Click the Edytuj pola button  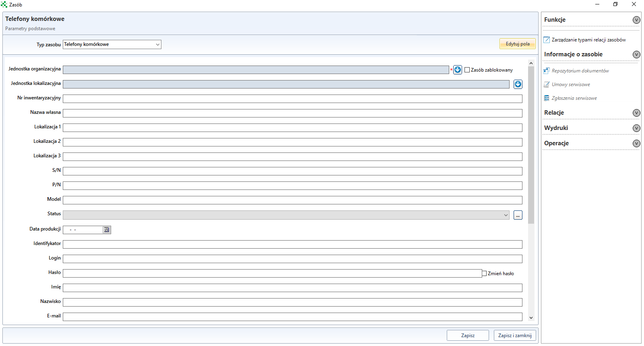518,44
